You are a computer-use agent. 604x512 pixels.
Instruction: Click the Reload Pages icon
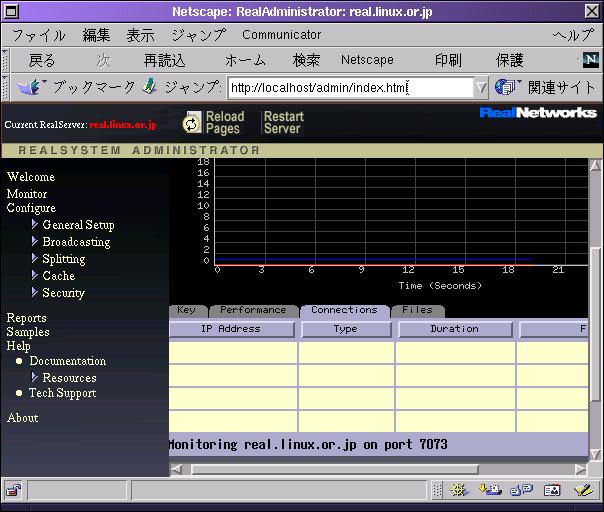[x=192, y=123]
